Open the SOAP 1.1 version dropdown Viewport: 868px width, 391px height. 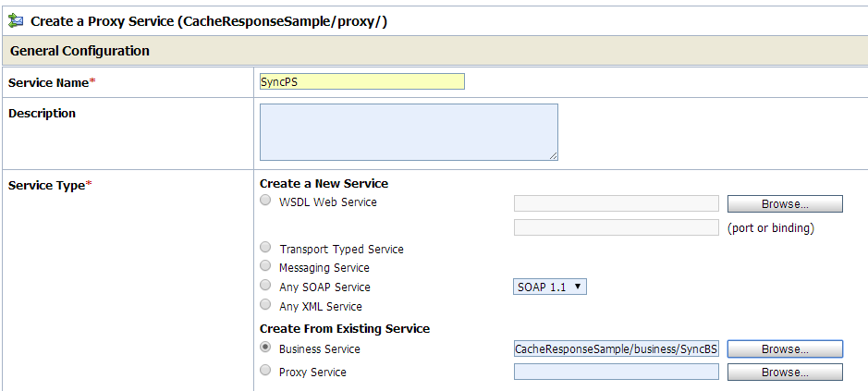click(550, 287)
